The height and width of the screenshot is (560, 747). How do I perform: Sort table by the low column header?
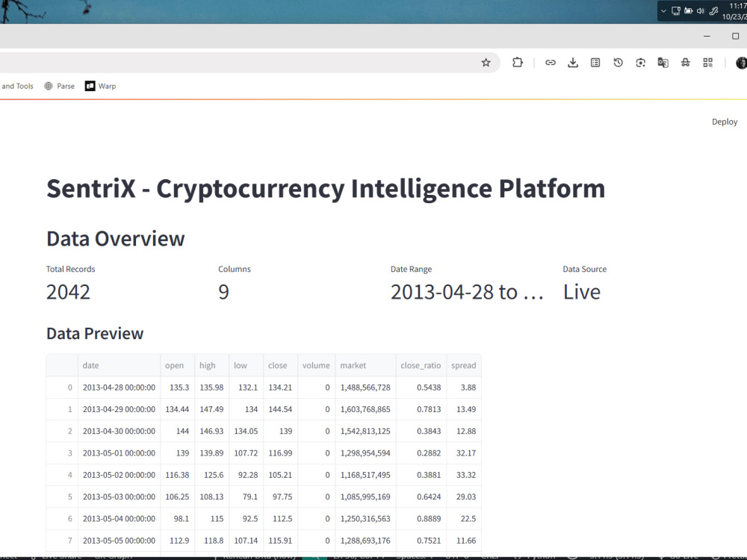pos(246,365)
